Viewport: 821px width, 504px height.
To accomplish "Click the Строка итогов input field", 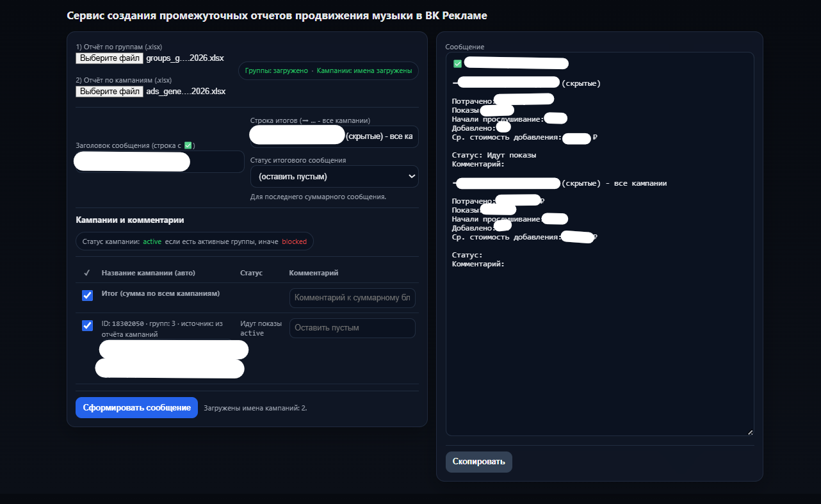I will tap(334, 136).
